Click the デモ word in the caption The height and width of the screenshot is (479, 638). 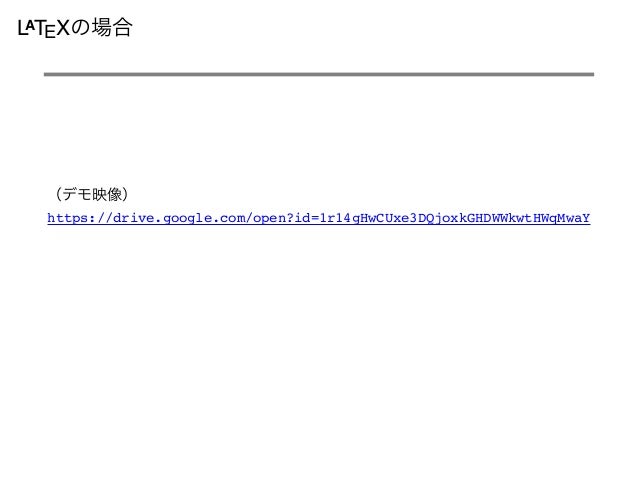[77, 194]
